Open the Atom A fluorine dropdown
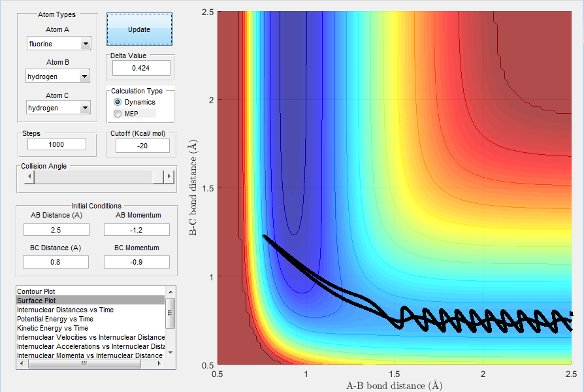The width and height of the screenshot is (584, 392). tap(59, 44)
